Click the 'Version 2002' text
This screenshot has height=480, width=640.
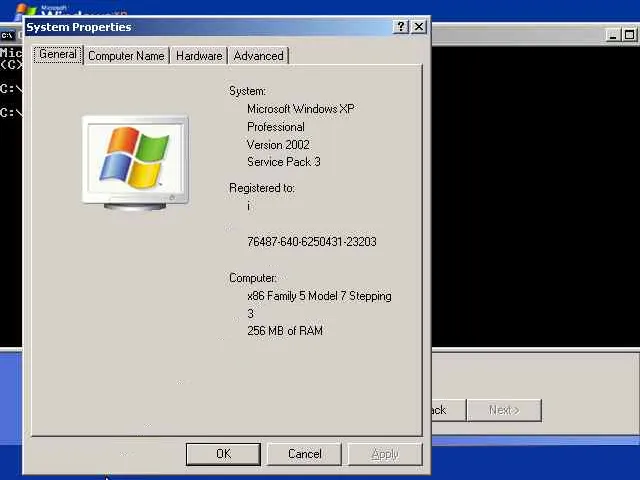(278, 144)
